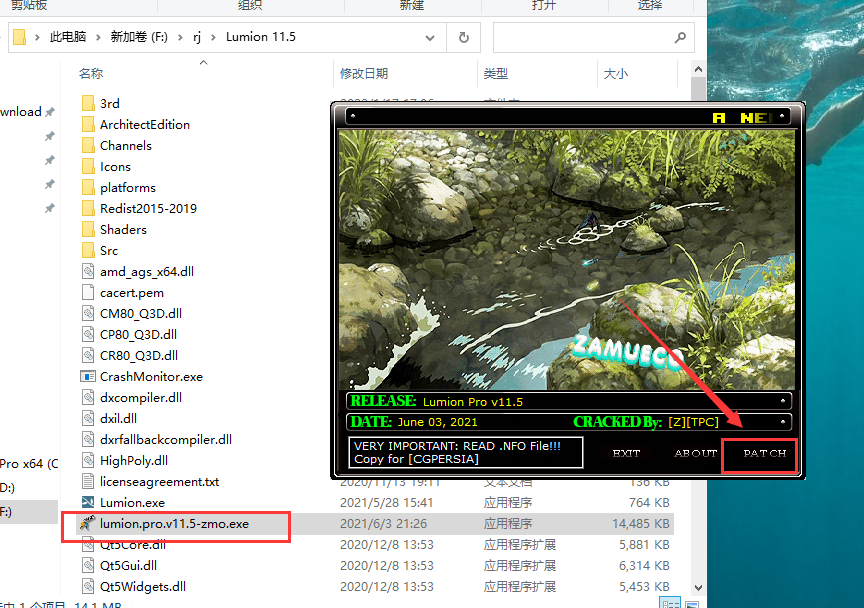Click the licenseagreement.txt document icon
Image resolution: width=864 pixels, height=608 pixels.
[x=88, y=481]
